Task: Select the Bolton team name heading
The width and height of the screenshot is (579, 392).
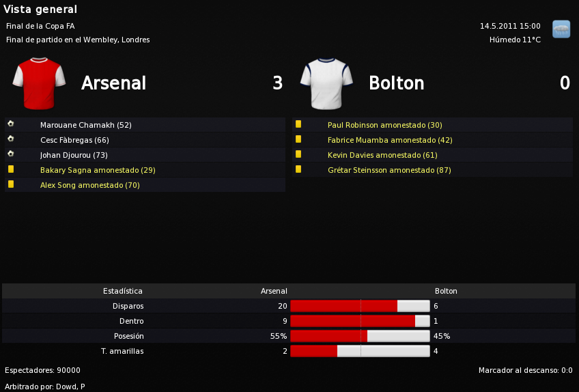Action: click(397, 83)
